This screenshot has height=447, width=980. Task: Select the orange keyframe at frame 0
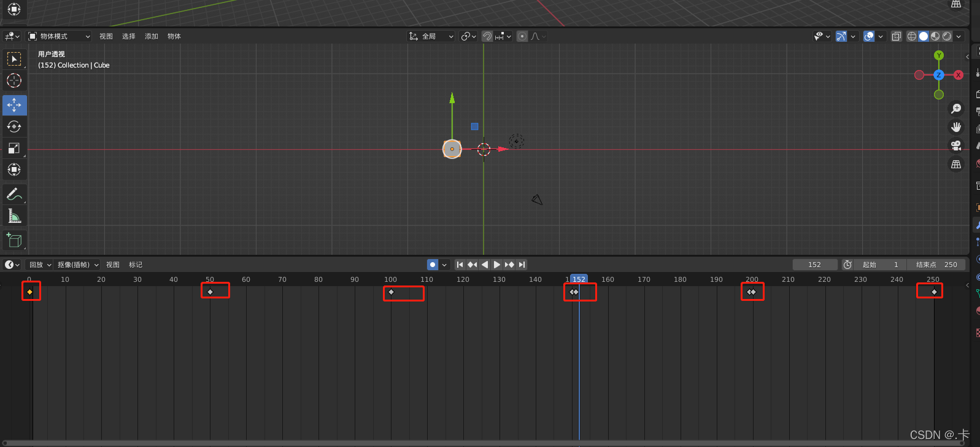[29, 292]
